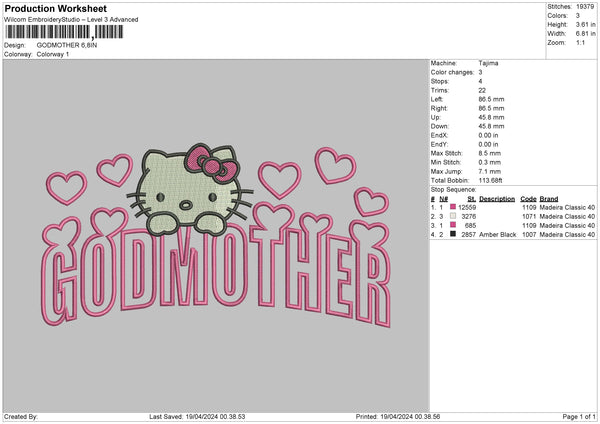
Task: Click the 'St.' column header
Action: coord(472,199)
